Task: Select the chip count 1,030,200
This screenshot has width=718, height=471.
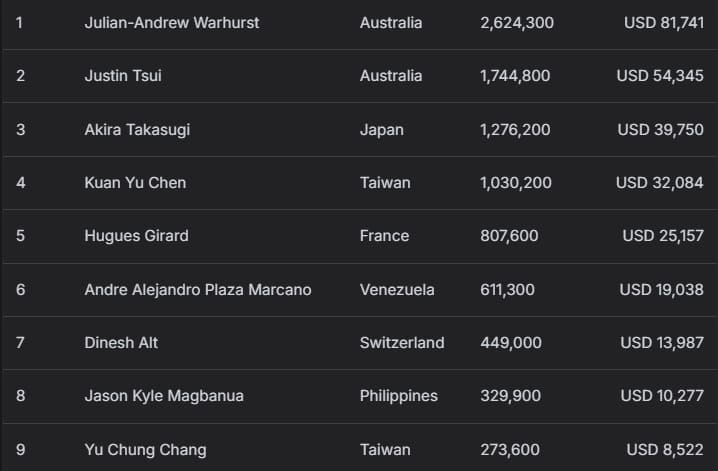Action: click(517, 183)
